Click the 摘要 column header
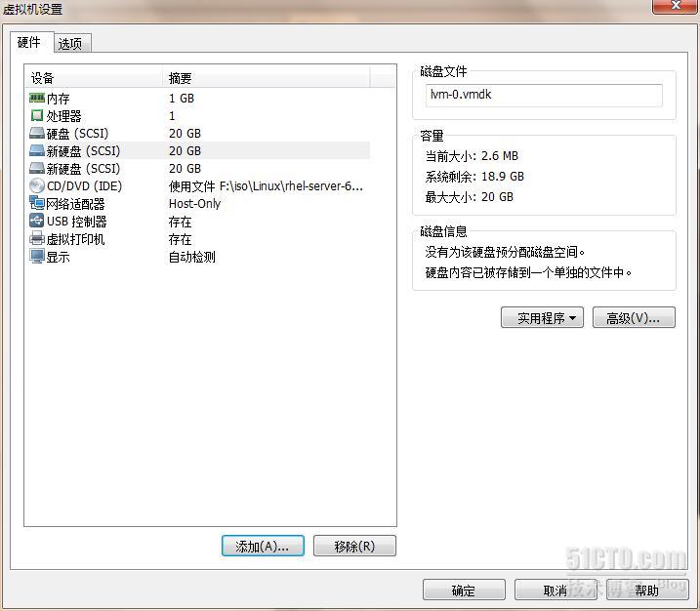 pyautogui.click(x=267, y=78)
